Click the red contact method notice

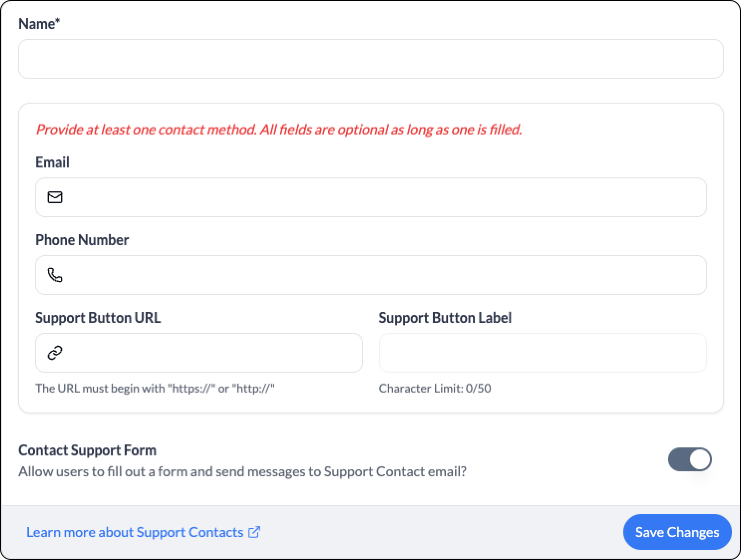[279, 130]
